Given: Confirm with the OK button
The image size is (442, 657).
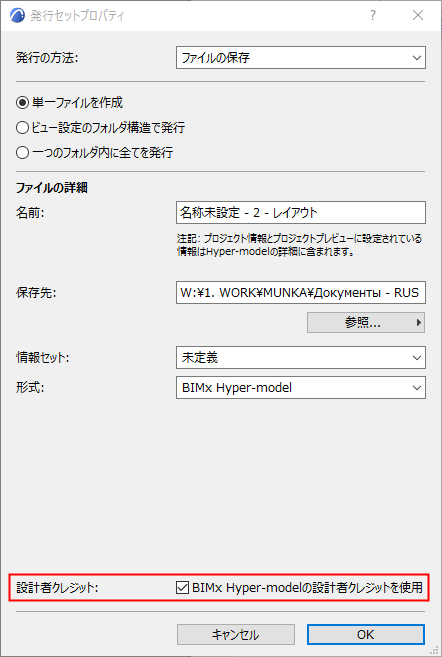Looking at the screenshot, I should click(366, 634).
